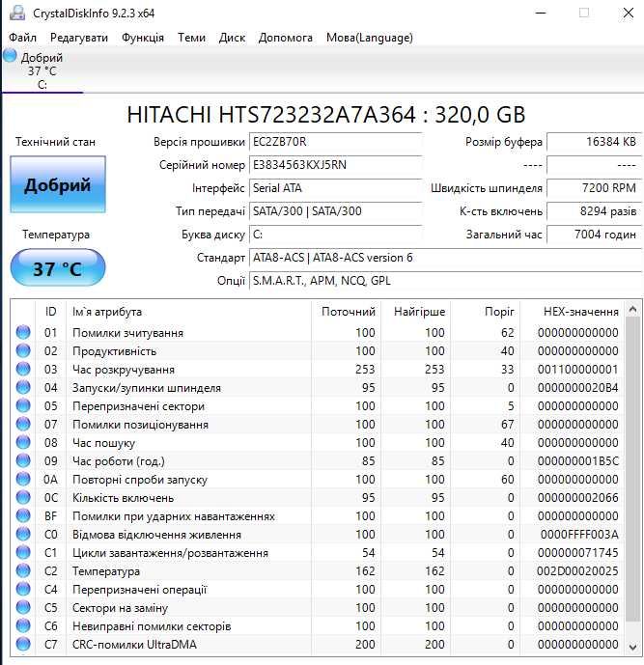Click status orb for 04 Запуски/зупинки шпинделя
This screenshot has height=665, width=644.
coord(23,387)
